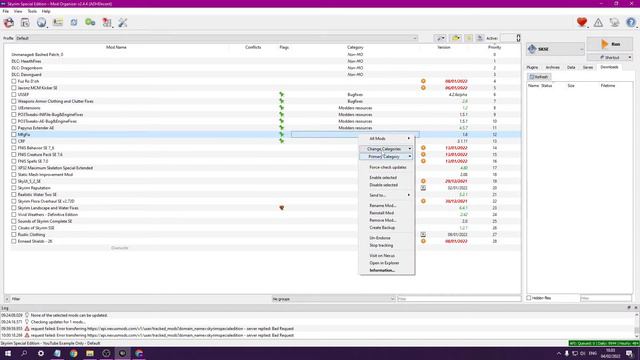Click the Refresh toolbar icon
Screen dimensions: 640x360
click(74, 23)
